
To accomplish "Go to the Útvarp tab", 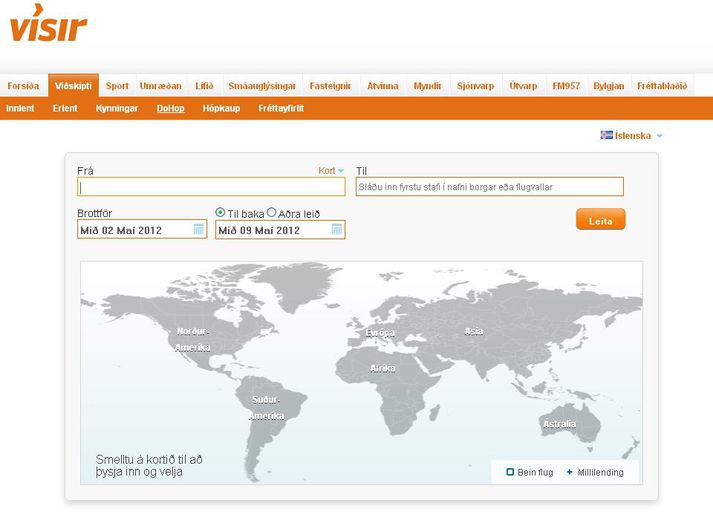I will (x=523, y=85).
